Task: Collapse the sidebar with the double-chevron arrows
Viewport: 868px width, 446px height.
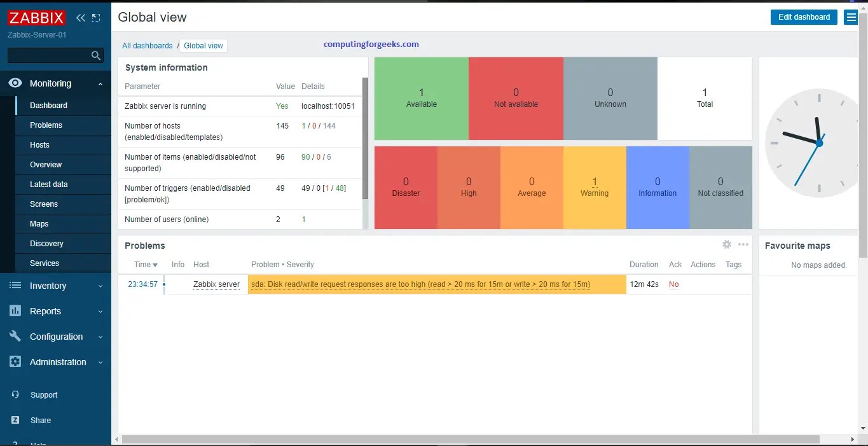Action: tap(80, 18)
